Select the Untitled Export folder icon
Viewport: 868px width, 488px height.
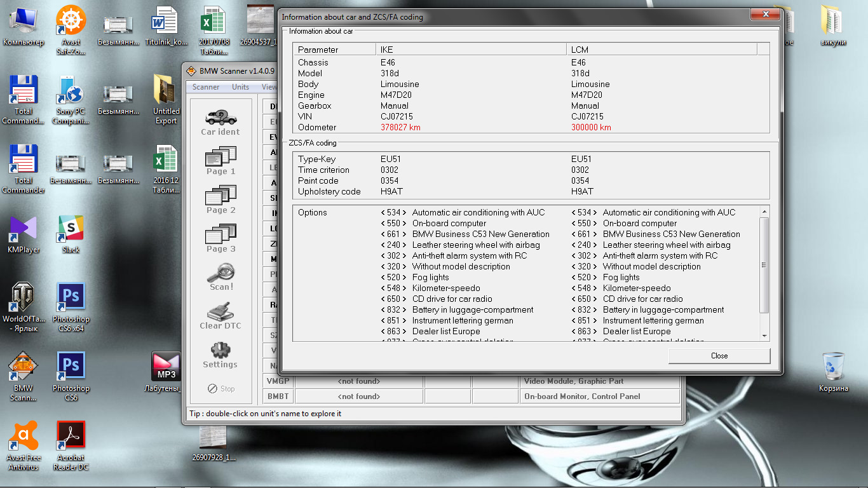[166, 100]
